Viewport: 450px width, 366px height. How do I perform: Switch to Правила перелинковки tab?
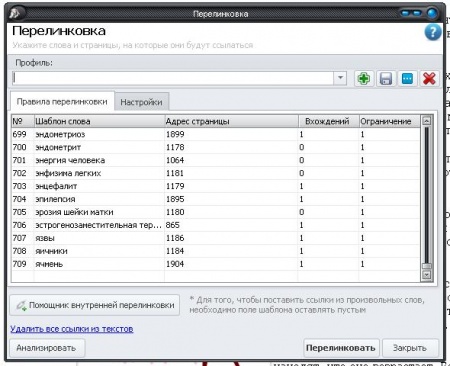pos(62,102)
